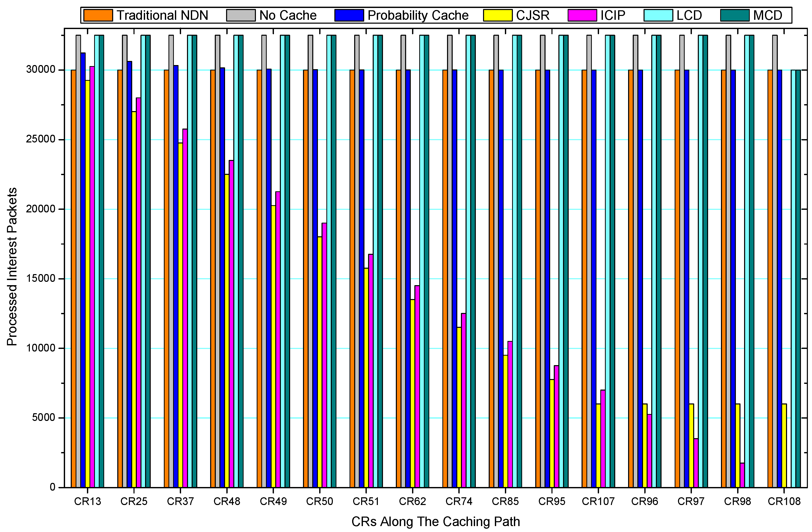Screen dimensions: 812x532
Task: Click the orange Traditional NDN legend swatch
Action: pyautogui.click(x=98, y=15)
